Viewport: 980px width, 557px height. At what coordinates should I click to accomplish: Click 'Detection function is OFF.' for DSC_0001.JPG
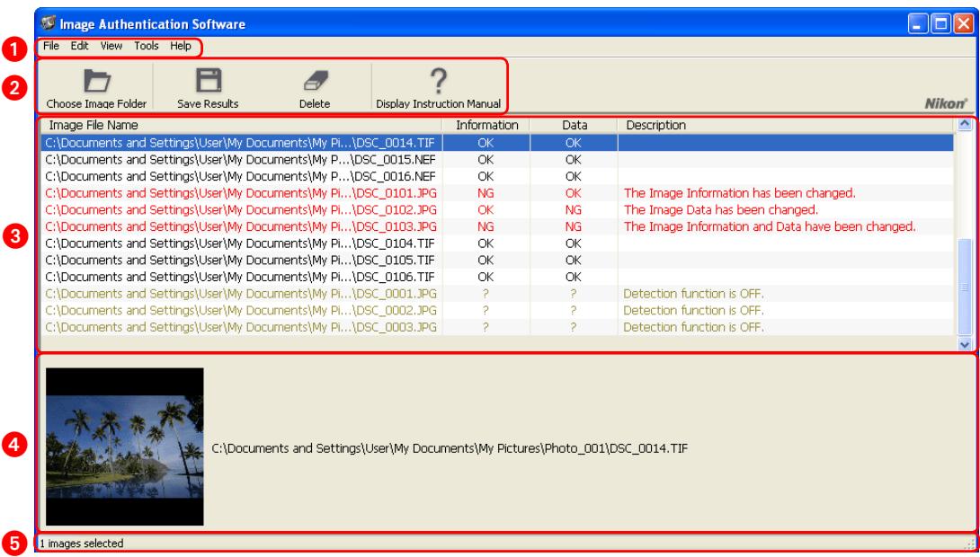(694, 294)
